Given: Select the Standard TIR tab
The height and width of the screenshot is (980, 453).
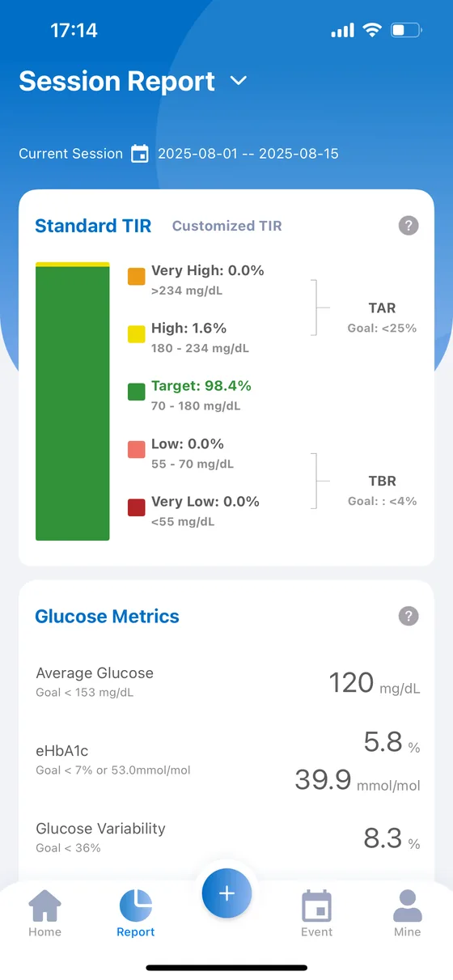Looking at the screenshot, I should pos(93,226).
